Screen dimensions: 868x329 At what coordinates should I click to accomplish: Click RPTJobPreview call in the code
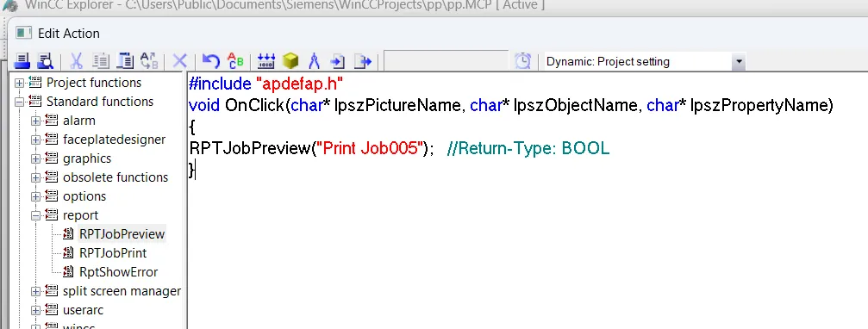click(250, 148)
